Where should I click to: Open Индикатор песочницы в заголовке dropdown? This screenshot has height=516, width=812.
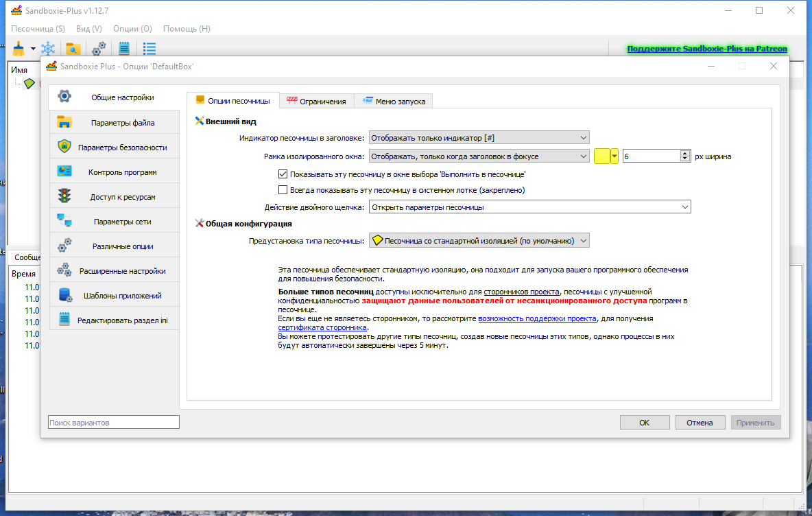click(479, 138)
